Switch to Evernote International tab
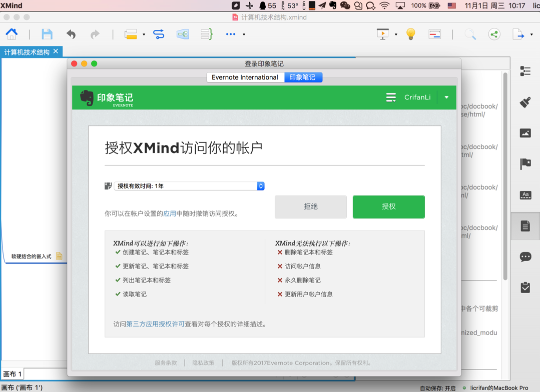Screen dimensions: 540x392 (245, 77)
